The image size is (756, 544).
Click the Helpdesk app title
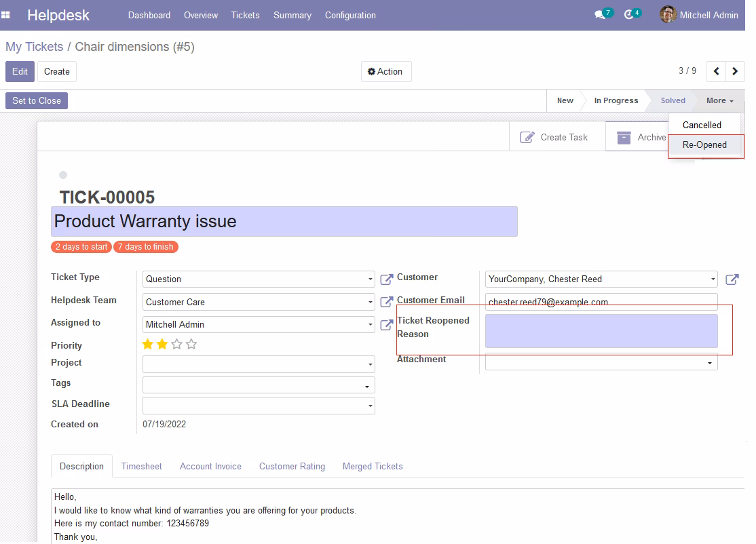[x=58, y=15]
